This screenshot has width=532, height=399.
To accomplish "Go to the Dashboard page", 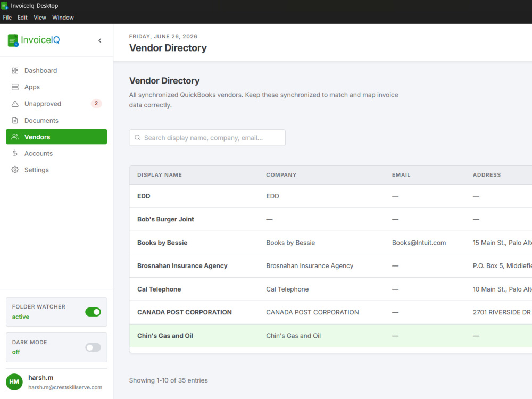I will pyautogui.click(x=56, y=71).
